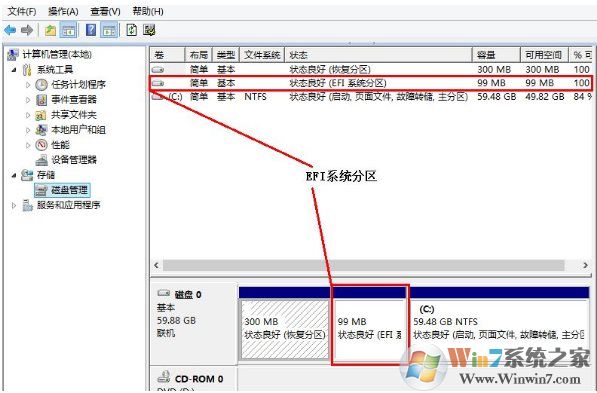
Task: Select the (C:) 59.48 GB NTFS partition block
Action: (499, 329)
